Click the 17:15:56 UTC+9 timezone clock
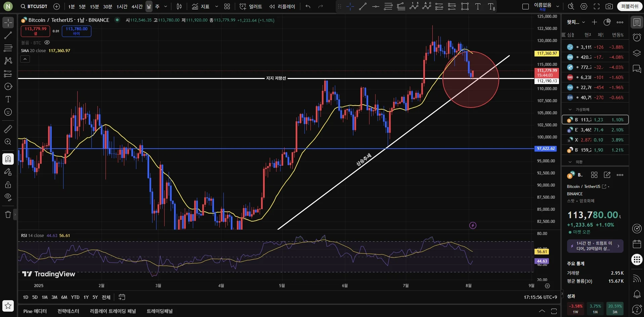The width and height of the screenshot is (644, 317). click(x=540, y=297)
